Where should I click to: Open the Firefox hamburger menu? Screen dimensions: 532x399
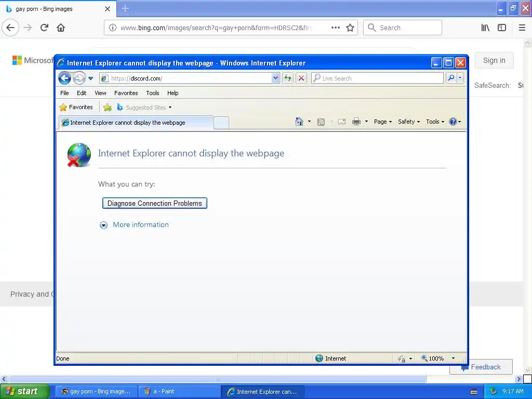pos(522,28)
